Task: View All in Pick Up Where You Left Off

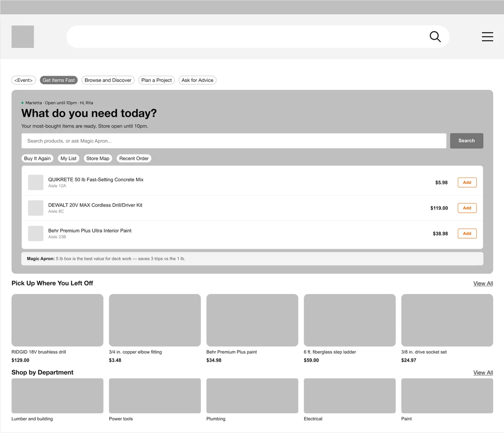Action: click(x=483, y=284)
